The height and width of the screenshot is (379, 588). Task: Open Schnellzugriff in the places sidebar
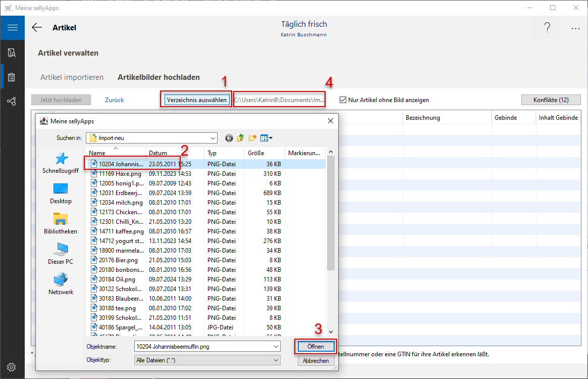pyautogui.click(x=61, y=164)
